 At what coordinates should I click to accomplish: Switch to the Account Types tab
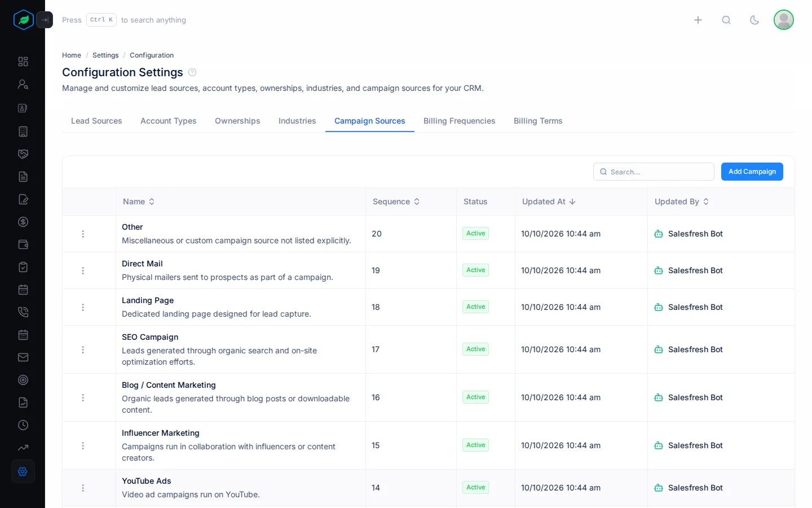tap(169, 121)
